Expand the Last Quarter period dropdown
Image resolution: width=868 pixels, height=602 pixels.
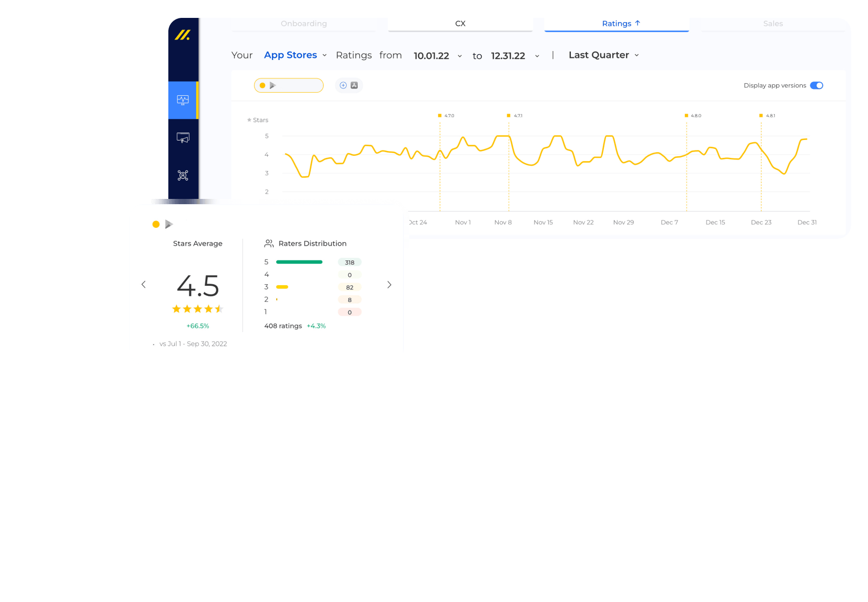coord(604,55)
